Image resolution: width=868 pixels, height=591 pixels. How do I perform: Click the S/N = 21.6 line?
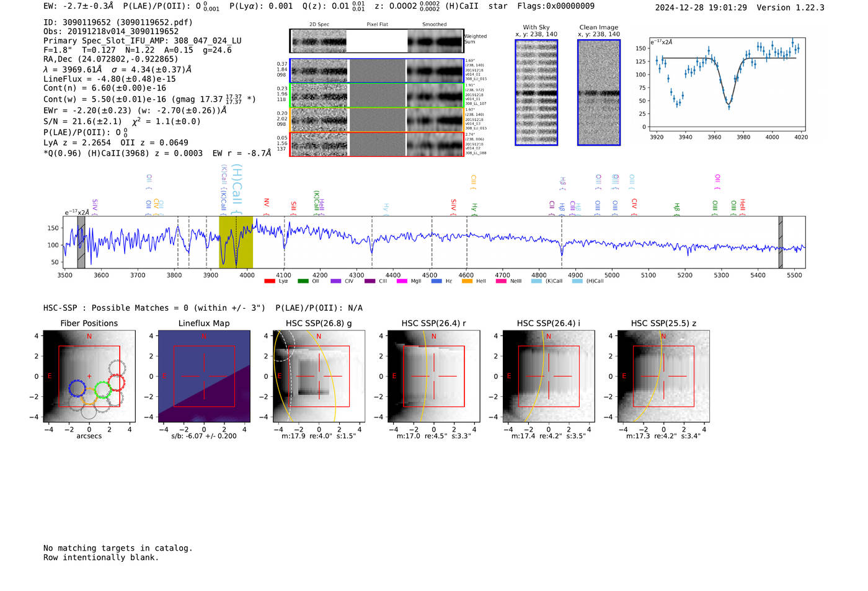tap(122, 122)
